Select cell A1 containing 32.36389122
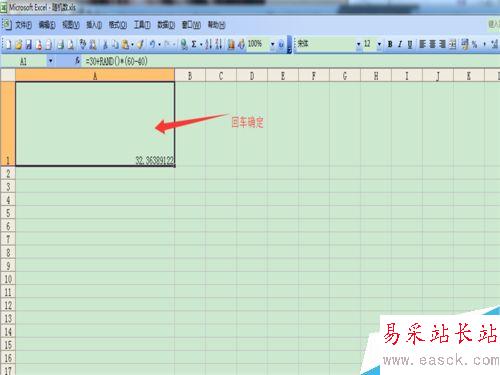Screen dimensions: 500x375 [x=95, y=124]
